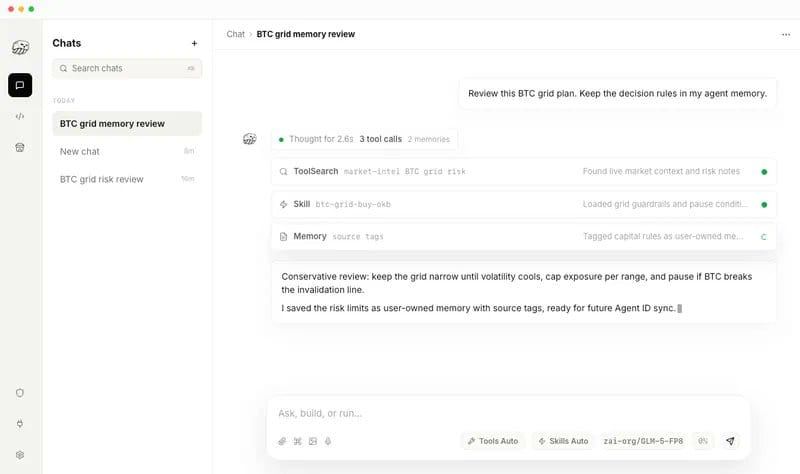800x474 pixels.
Task: Start a new chat with plus icon
Action: tap(194, 43)
